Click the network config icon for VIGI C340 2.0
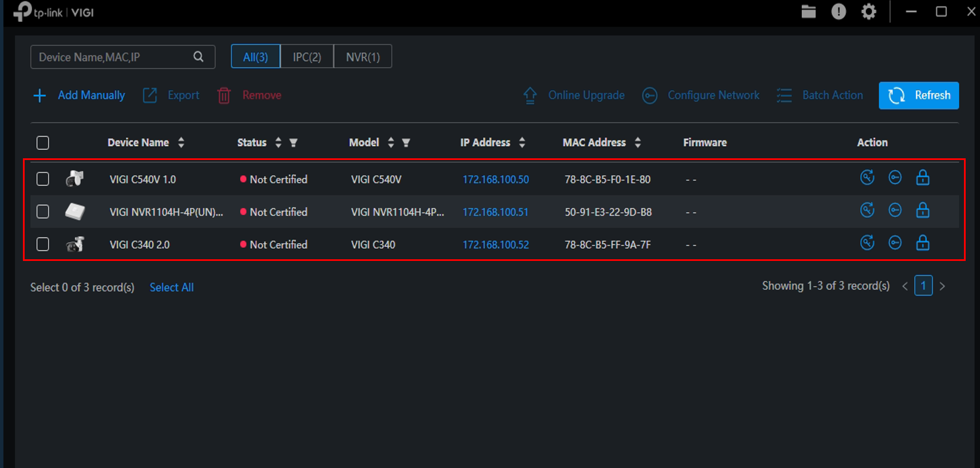Viewport: 980px width, 468px height. pyautogui.click(x=895, y=243)
